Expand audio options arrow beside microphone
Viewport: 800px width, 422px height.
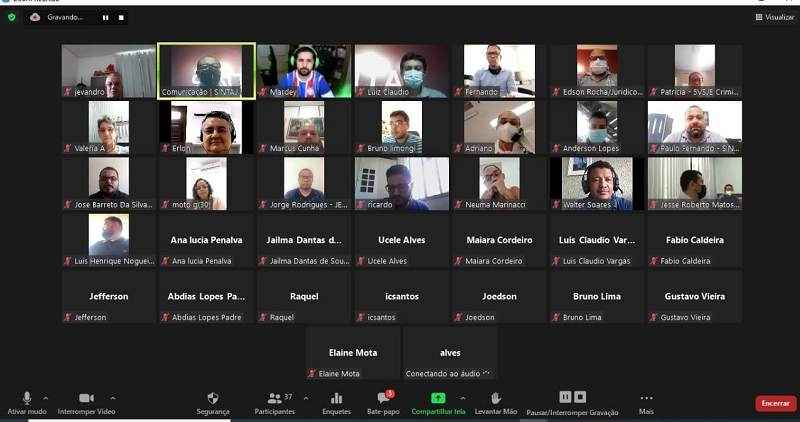click(x=46, y=398)
